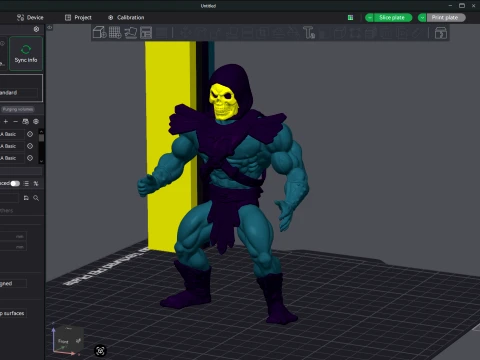
Task: Open the Assembly view icon
Action: coord(441,33)
